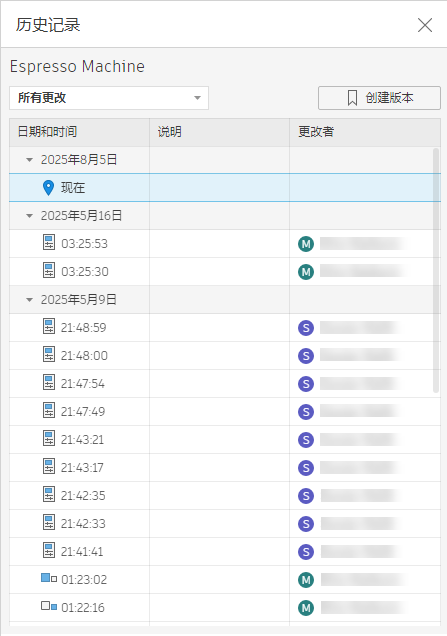Open the 所有更改 filter dropdown
This screenshot has height=636, width=447.
coord(109,98)
